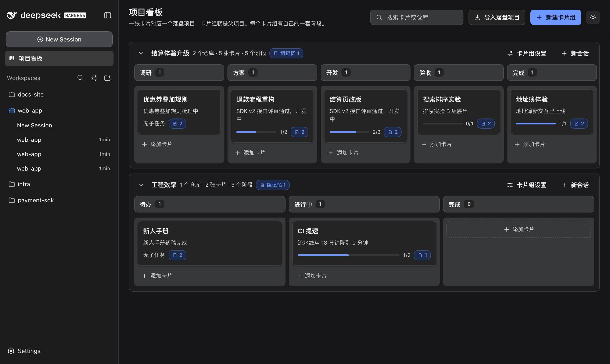Open memory badge on 新人手册 card

pyautogui.click(x=177, y=255)
